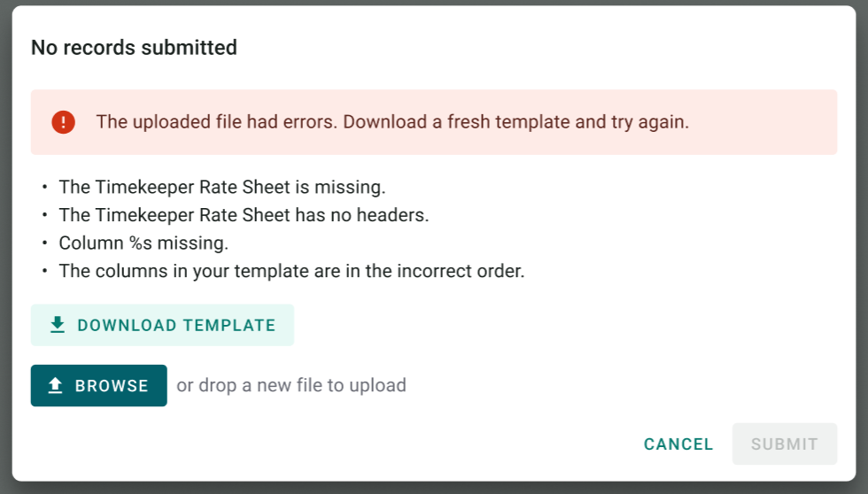Click empty right side of the pink error banner

[763, 122]
